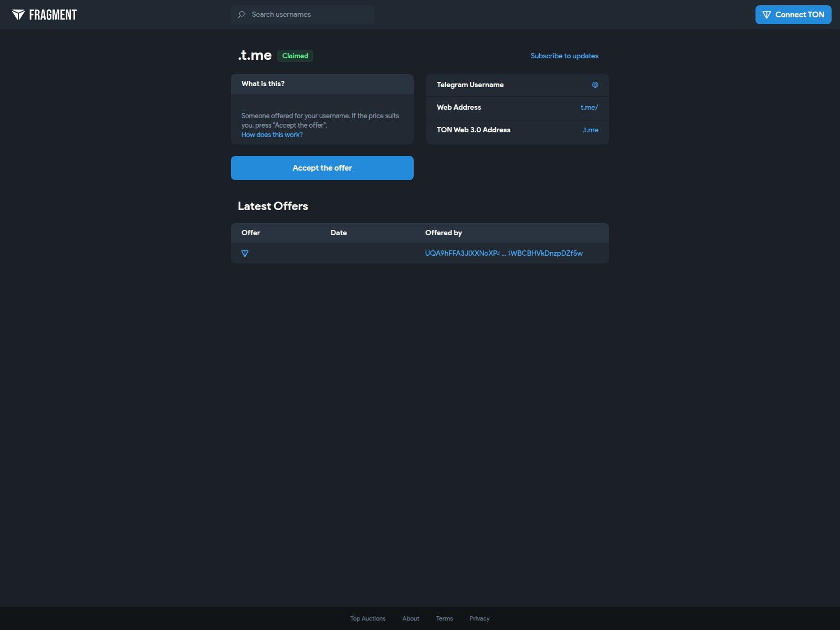
Task: Open the t.me/ Web Address link
Action: click(589, 107)
